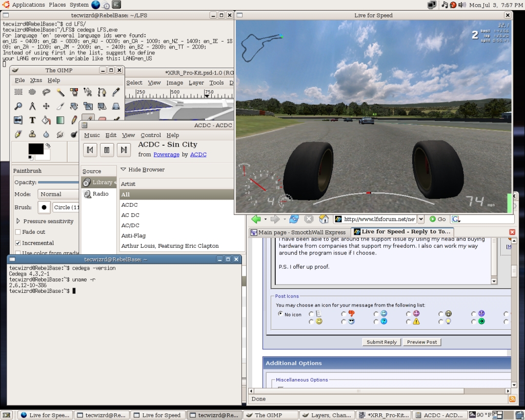Select the Ellipse Select tool in GIMP

tap(32, 92)
